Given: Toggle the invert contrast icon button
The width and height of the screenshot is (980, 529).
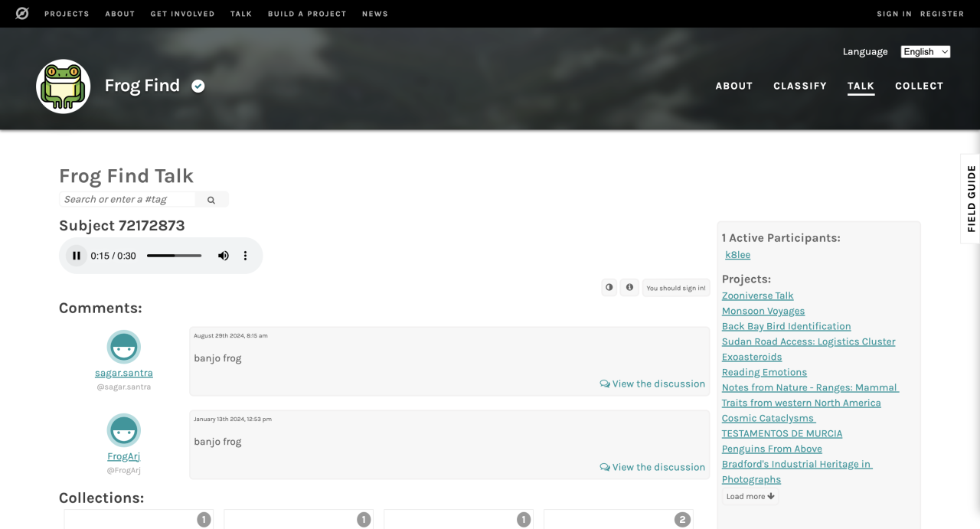Looking at the screenshot, I should (x=609, y=287).
